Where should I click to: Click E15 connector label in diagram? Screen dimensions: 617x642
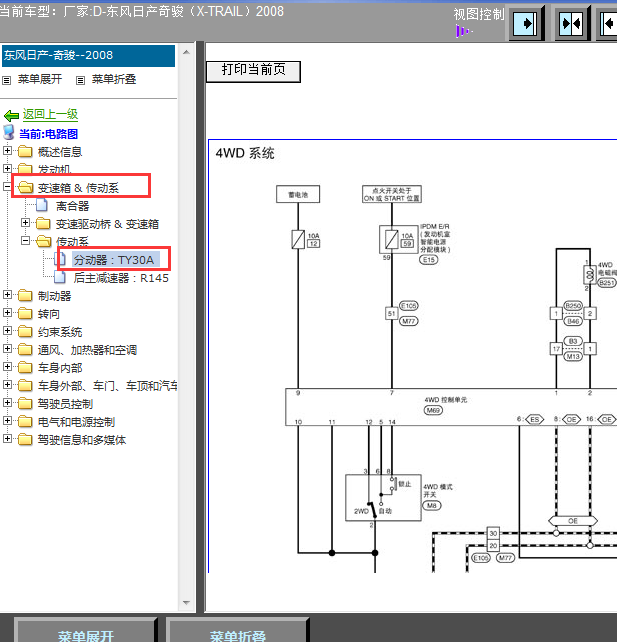(429, 260)
